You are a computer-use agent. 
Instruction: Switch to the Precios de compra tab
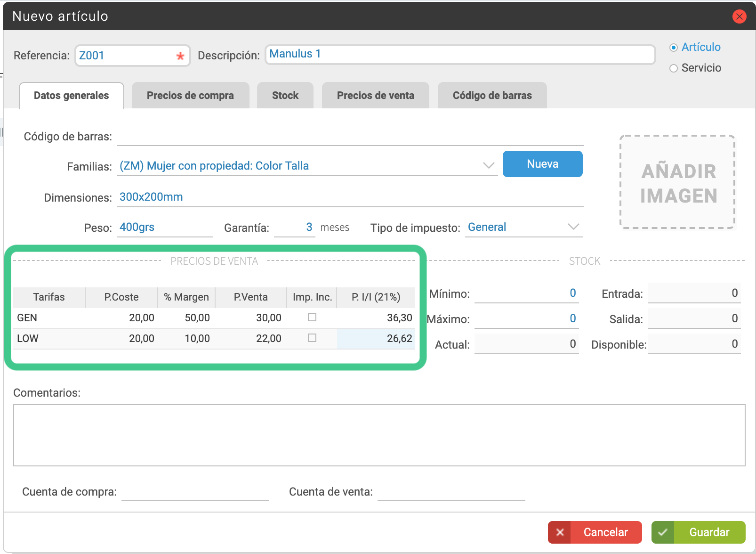190,96
